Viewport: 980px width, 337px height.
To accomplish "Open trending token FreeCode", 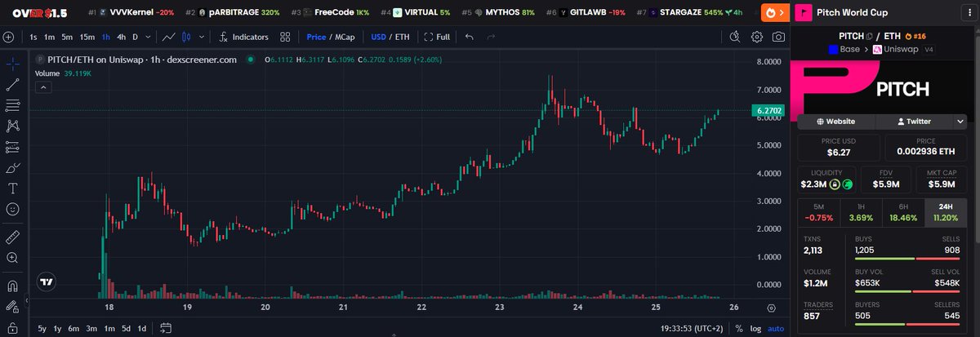I will tap(331, 13).
